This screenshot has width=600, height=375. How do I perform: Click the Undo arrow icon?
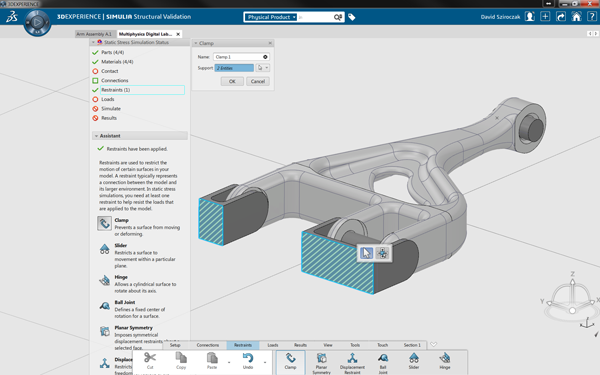pyautogui.click(x=248, y=358)
